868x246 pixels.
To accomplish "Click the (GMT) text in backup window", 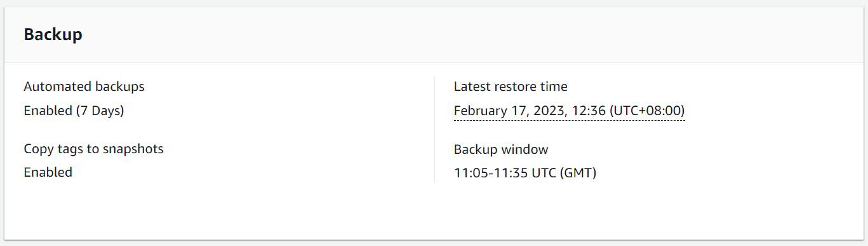I will tap(578, 172).
